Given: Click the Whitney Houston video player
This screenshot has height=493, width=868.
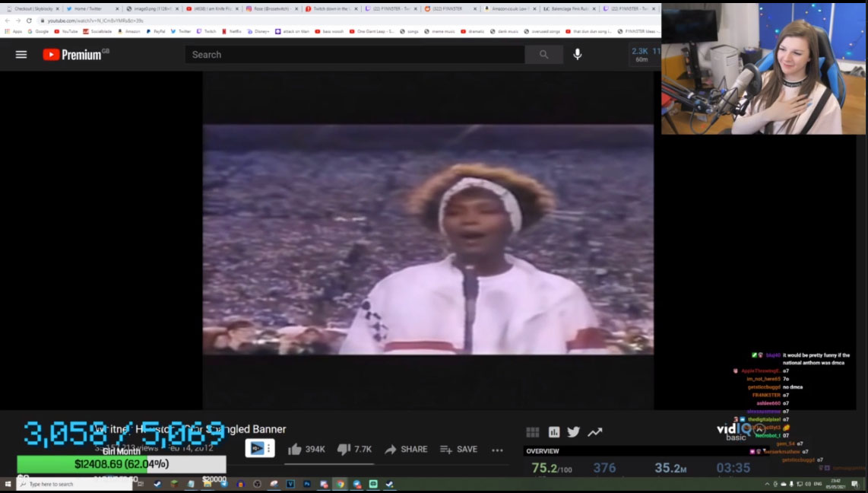Looking at the screenshot, I should point(428,240).
